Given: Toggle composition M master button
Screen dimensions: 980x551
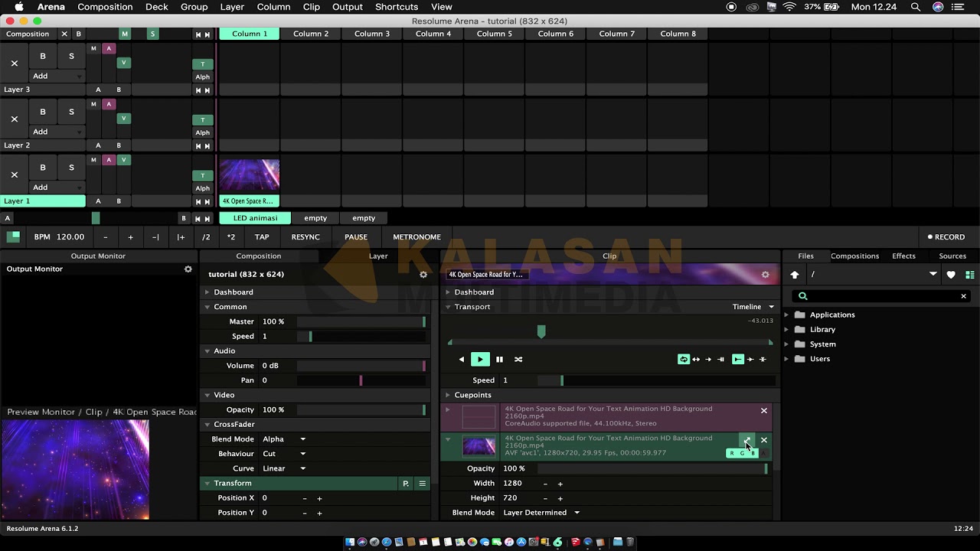Looking at the screenshot, I should click(x=124, y=34).
